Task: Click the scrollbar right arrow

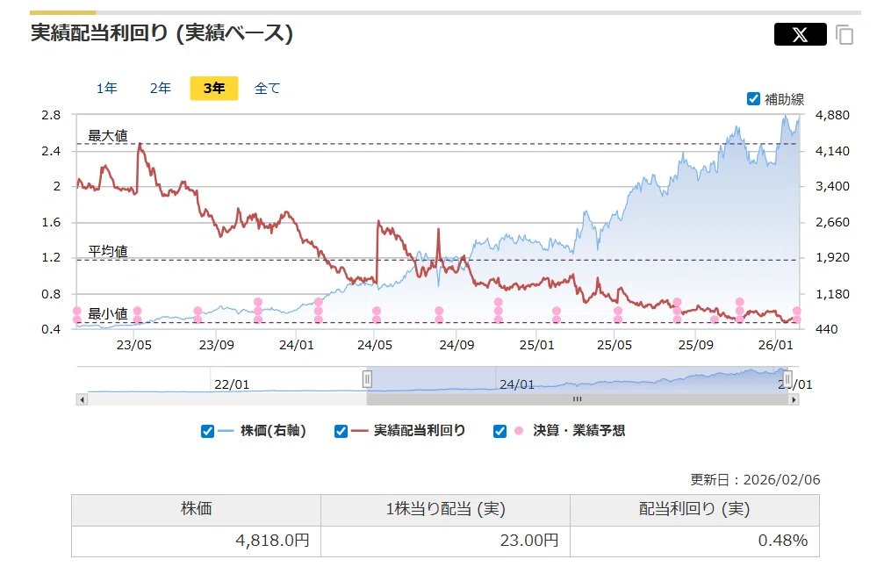Action: (x=794, y=399)
